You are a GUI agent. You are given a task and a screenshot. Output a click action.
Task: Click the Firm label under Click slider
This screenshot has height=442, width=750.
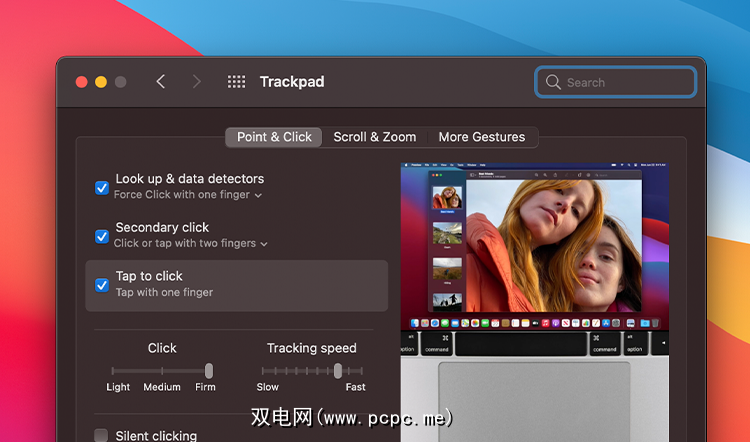tap(205, 387)
